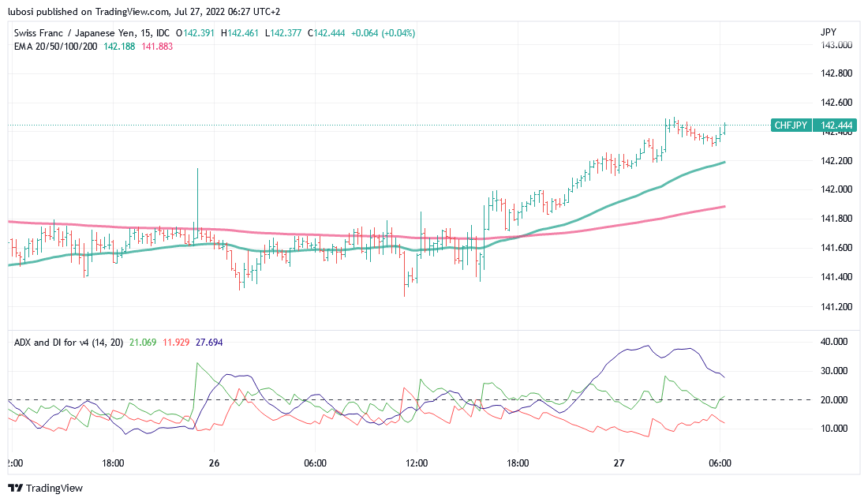Image resolution: width=868 pixels, height=502 pixels.
Task: Click the teal EMA value 142.188
Action: click(120, 46)
